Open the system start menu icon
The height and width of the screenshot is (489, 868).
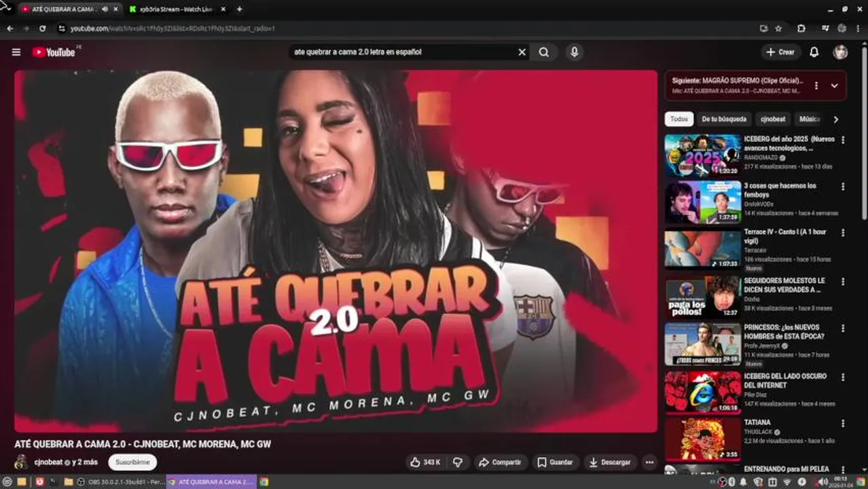coord(6,482)
